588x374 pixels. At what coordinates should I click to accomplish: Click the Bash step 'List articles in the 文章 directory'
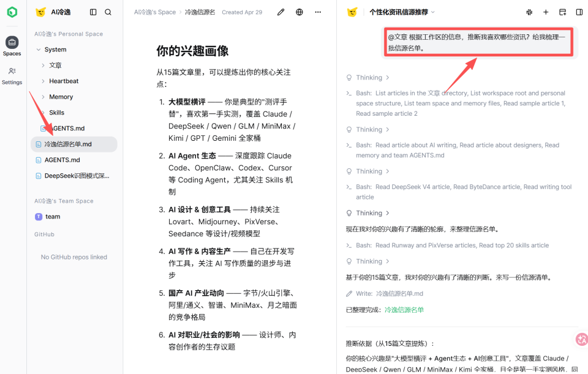pyautogui.click(x=460, y=103)
